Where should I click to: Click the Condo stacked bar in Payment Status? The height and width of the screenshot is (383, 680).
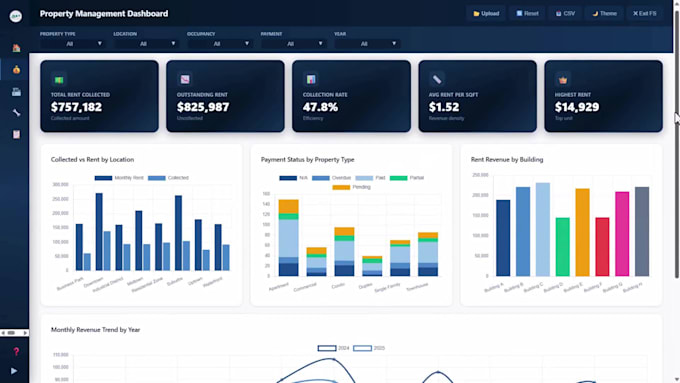pos(344,252)
